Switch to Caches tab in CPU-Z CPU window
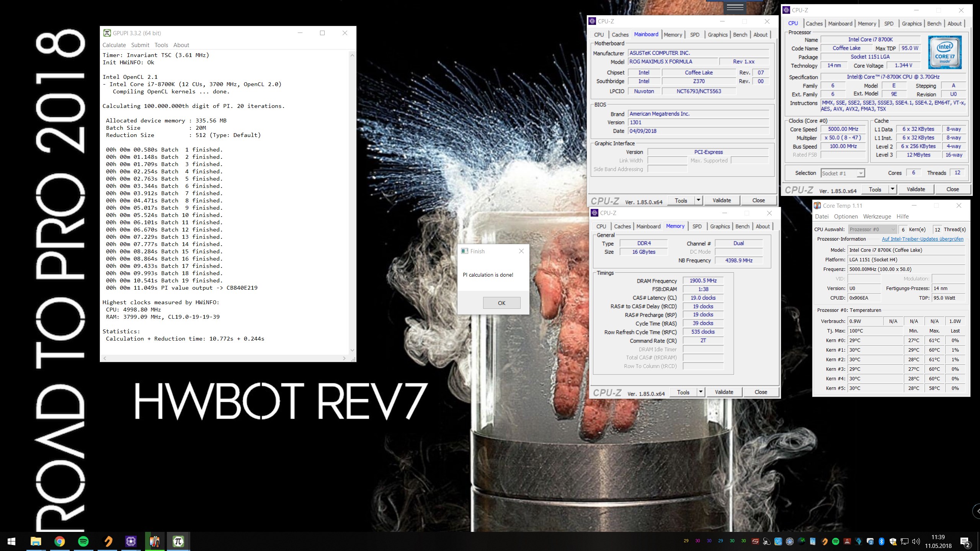The height and width of the screenshot is (551, 980). [814, 23]
